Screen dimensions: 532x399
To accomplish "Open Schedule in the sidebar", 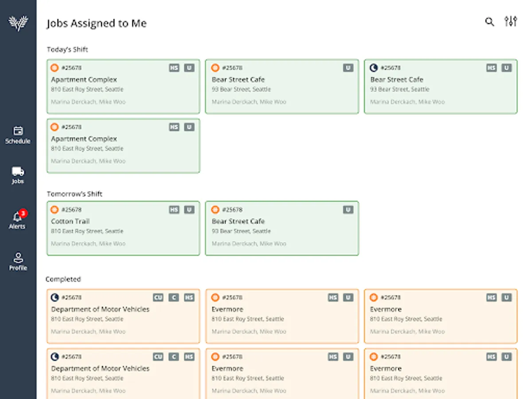I will [18, 135].
